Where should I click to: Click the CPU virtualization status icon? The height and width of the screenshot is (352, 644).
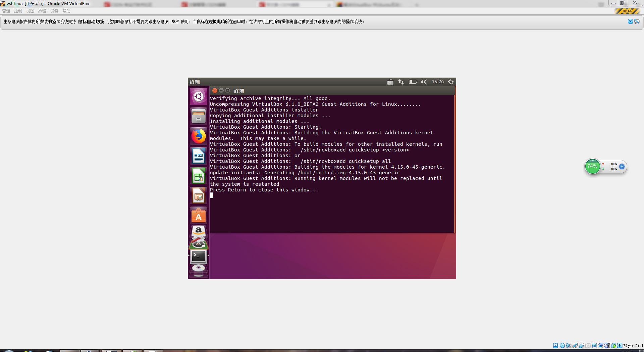click(607, 346)
